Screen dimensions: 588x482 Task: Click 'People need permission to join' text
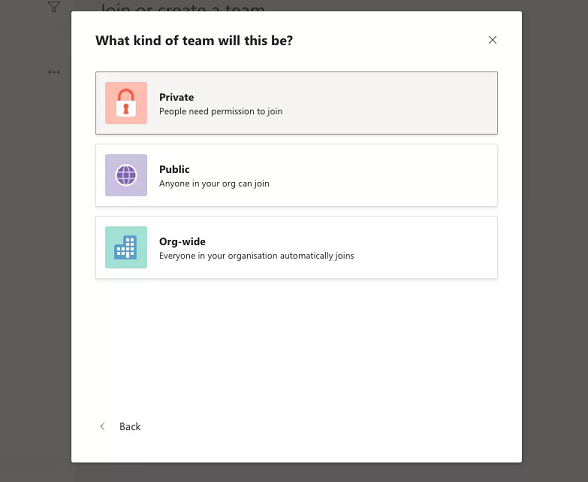220,111
